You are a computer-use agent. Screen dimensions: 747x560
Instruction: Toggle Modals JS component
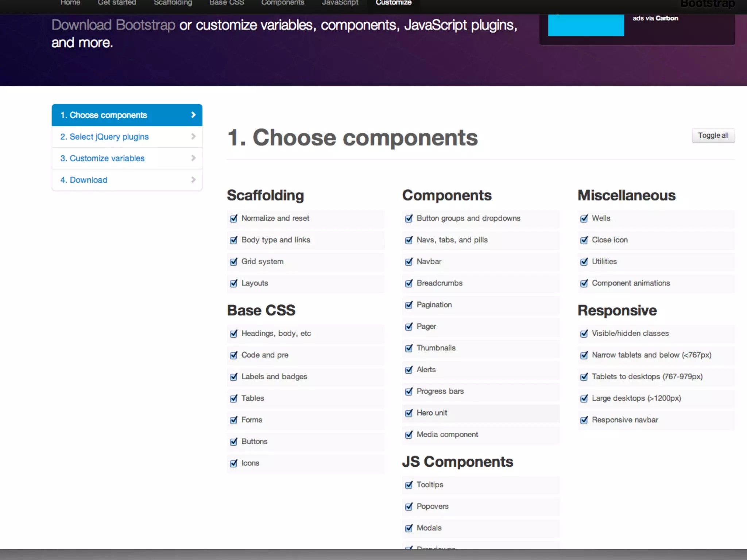[409, 528]
